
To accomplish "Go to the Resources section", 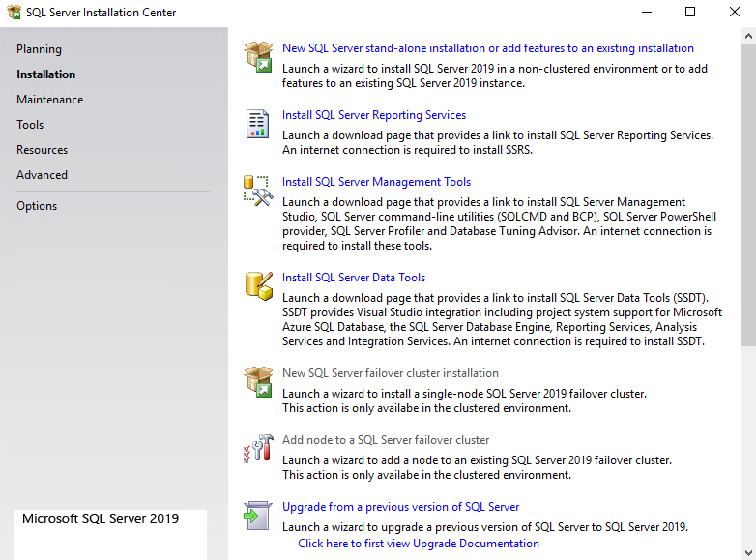I will 42,150.
